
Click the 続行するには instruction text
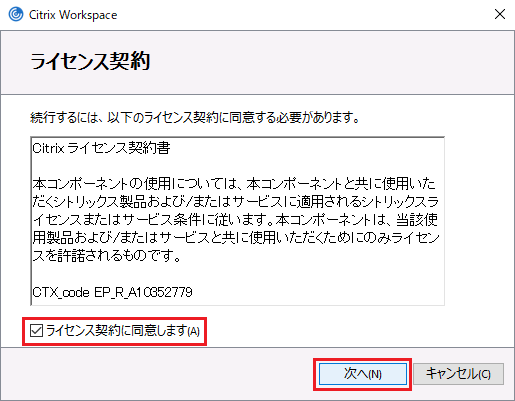(x=195, y=117)
